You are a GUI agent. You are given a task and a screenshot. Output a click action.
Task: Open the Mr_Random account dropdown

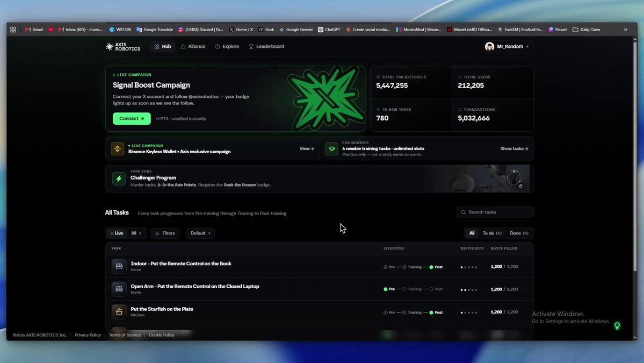[508, 46]
